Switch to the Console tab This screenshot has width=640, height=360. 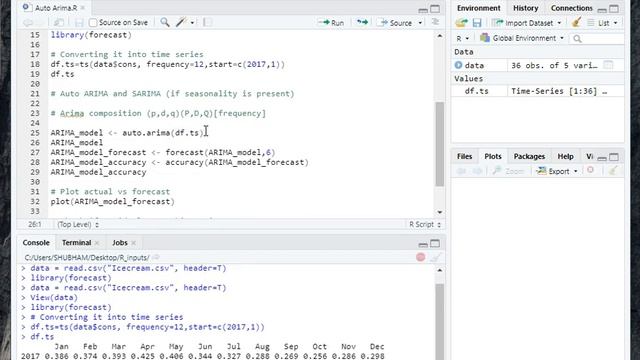click(x=36, y=242)
